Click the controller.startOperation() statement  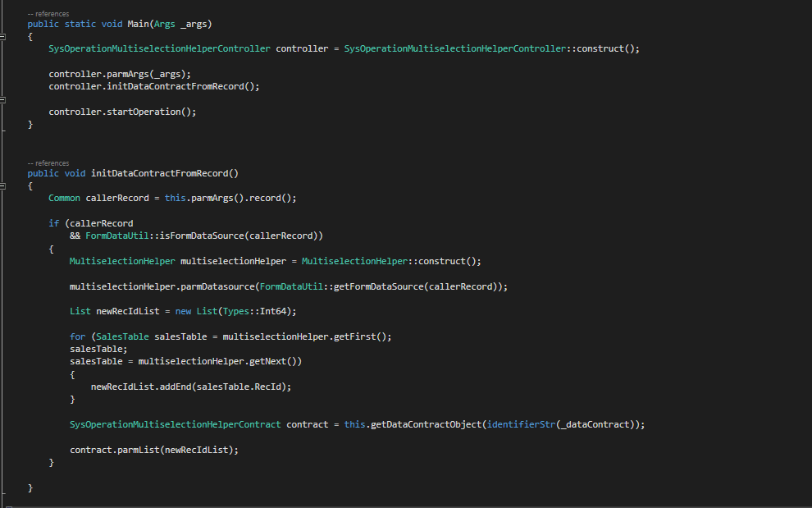[122, 112]
